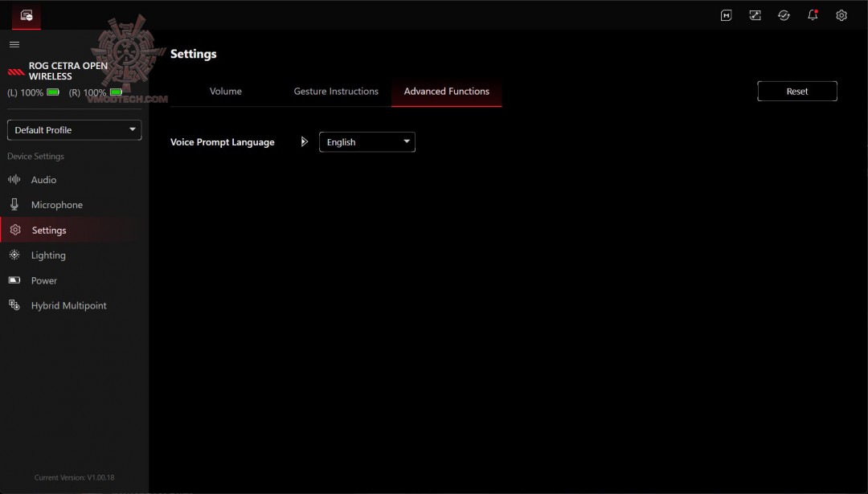Click the Voice Prompt Language label
This screenshot has width=868, height=494.
point(222,142)
